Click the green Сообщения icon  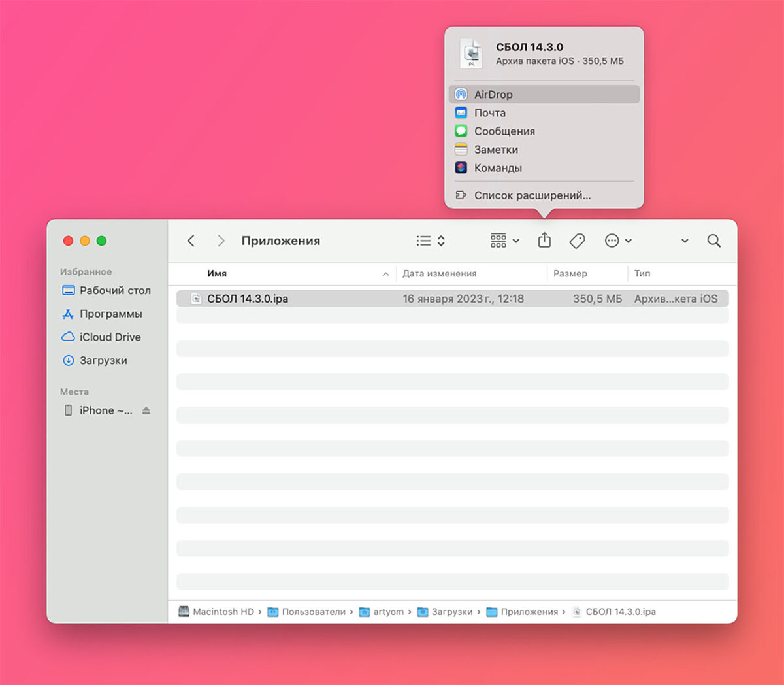point(461,131)
